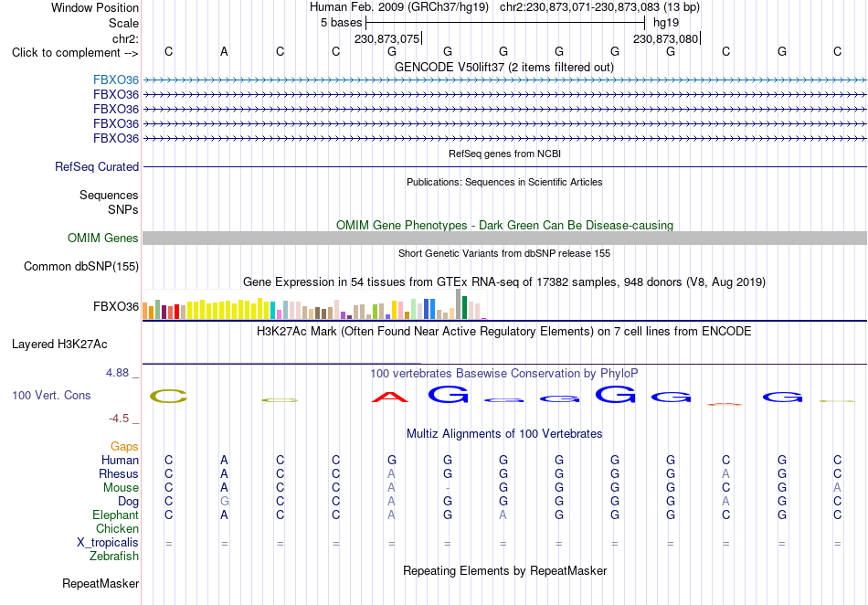Click the cyan GTEx expression bar
This screenshot has height=605, width=868.
pos(273,311)
